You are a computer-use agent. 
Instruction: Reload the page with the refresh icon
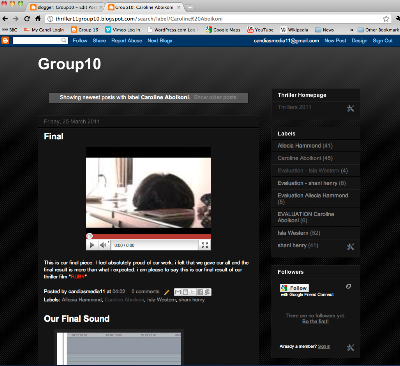[x=27, y=19]
